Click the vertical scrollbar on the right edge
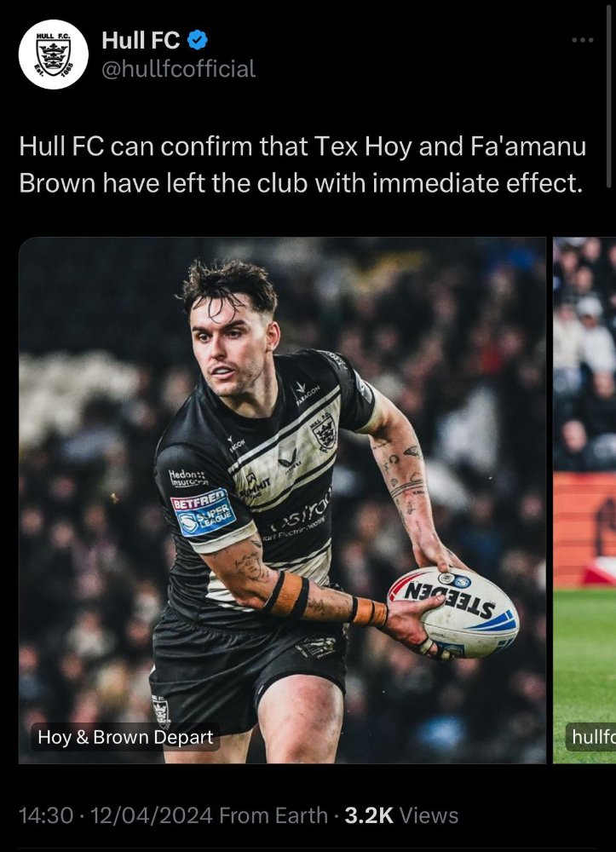616x852 pixels. [608, 95]
